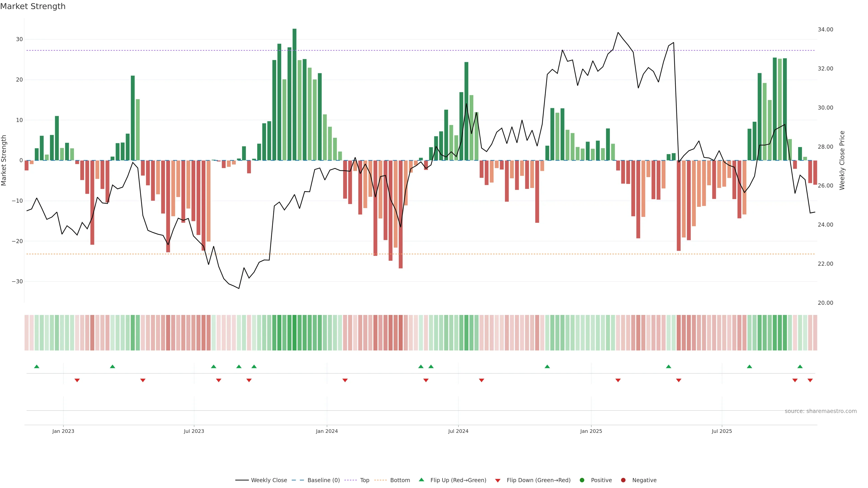Image resolution: width=868 pixels, height=488 pixels.
Task: Click the Weekly Close Price axis title
Action: click(842, 160)
